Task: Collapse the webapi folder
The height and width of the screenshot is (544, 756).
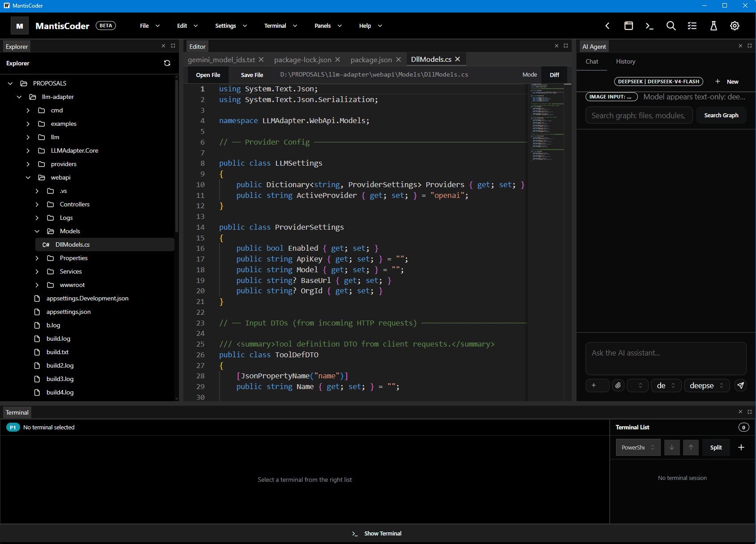Action: point(28,177)
